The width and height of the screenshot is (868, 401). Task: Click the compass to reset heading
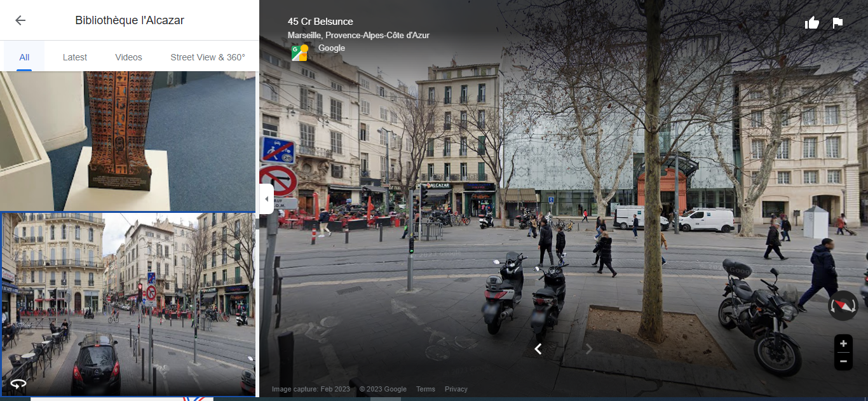tap(843, 306)
